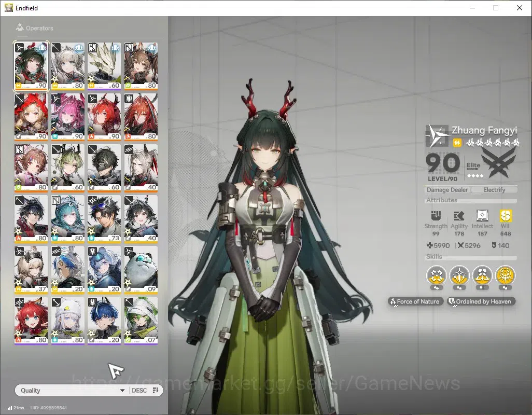
Task: Pick the teal-haired level 80 operator card
Action: (67, 219)
